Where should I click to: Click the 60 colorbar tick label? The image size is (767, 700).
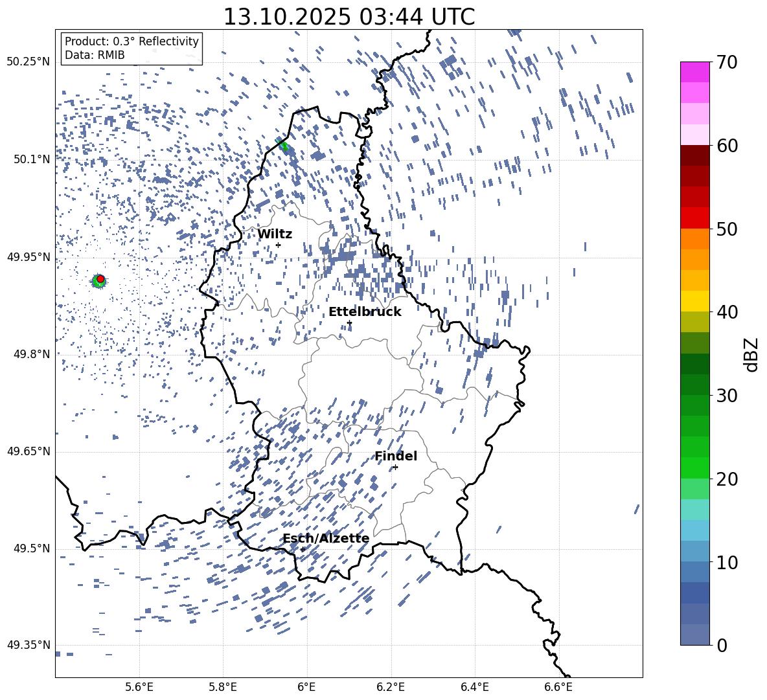[727, 146]
